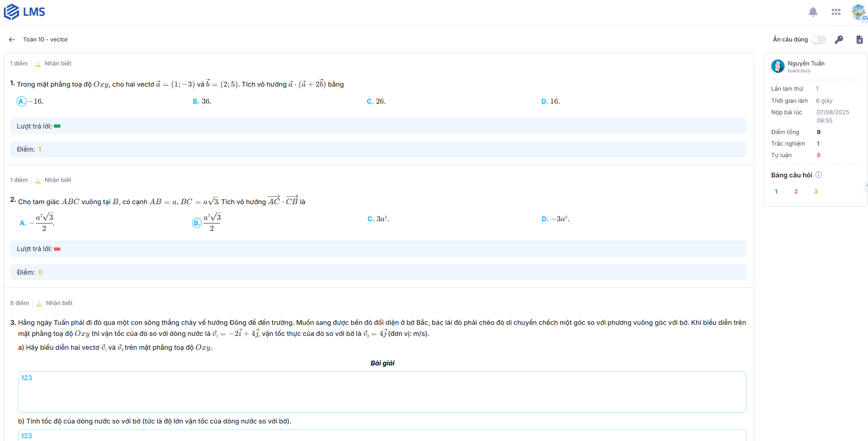Click the info icon beside Bảng câu hỏi
Image resolution: width=868 pixels, height=441 pixels.
(x=819, y=175)
